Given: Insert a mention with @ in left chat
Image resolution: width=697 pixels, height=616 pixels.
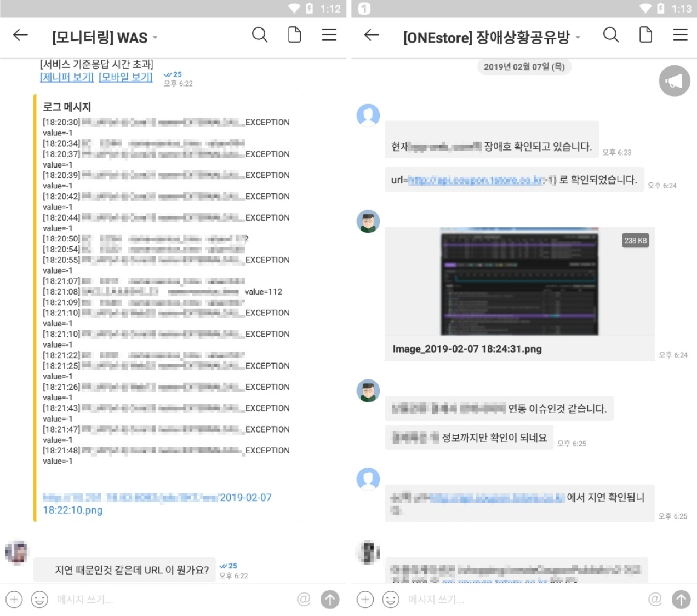Looking at the screenshot, I should [304, 600].
